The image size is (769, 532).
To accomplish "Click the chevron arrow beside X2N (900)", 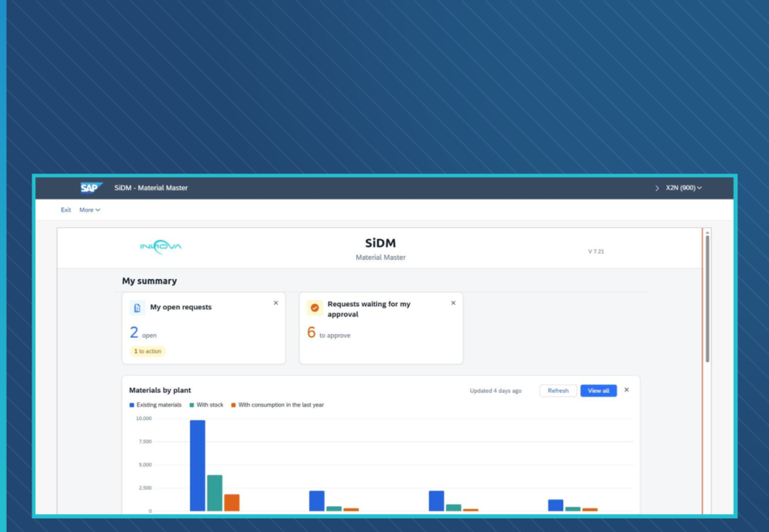I will [657, 188].
